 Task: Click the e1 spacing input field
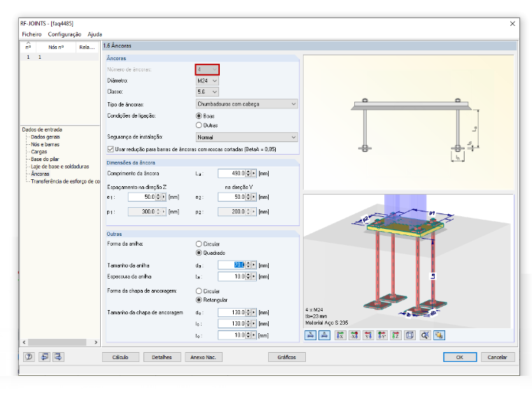click(142, 197)
